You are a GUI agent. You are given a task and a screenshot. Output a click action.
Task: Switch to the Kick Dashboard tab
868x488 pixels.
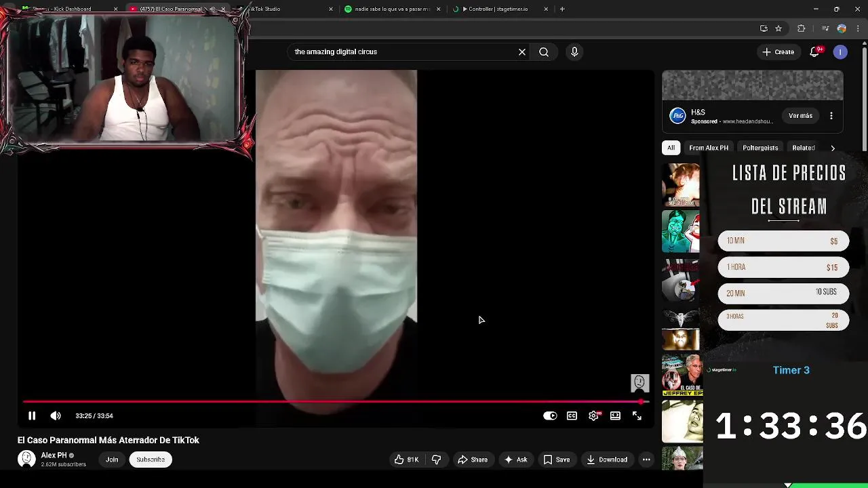[x=68, y=9]
